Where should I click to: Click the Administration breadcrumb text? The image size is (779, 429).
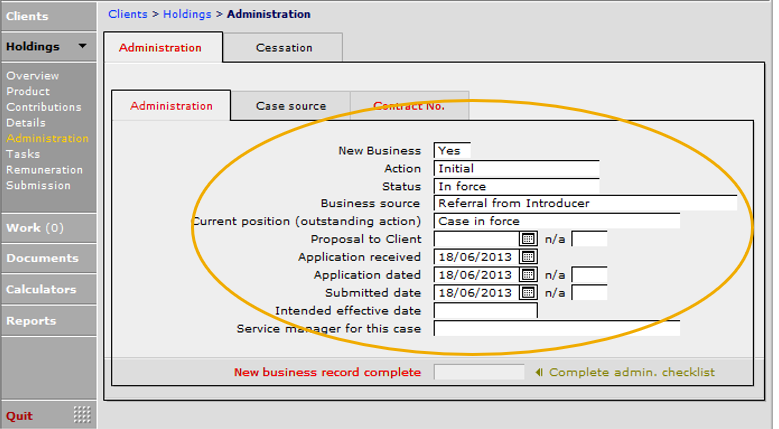(x=269, y=14)
